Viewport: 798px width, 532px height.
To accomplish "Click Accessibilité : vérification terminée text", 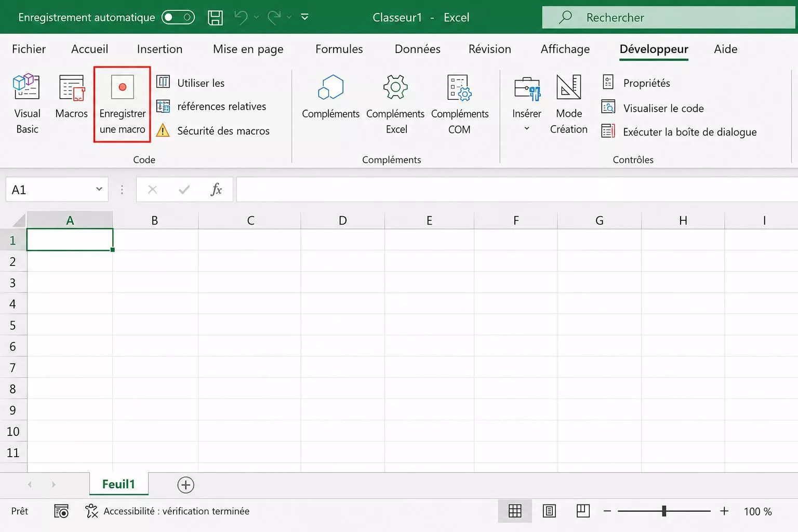I will (x=176, y=511).
